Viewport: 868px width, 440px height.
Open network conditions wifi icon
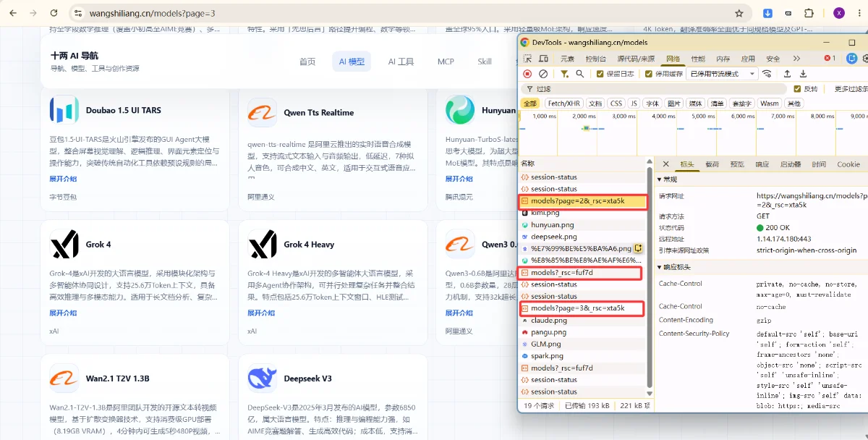pyautogui.click(x=767, y=74)
